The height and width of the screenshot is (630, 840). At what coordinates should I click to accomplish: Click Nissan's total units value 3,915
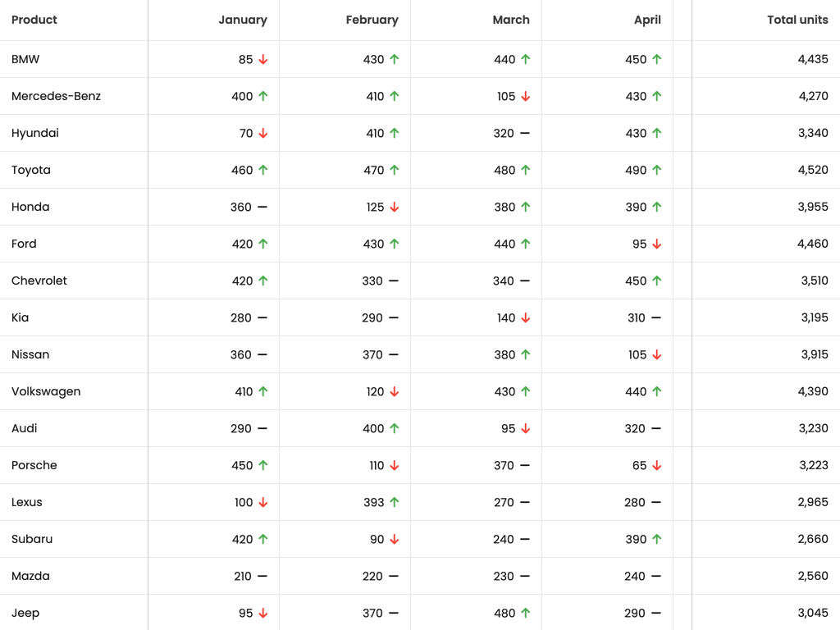tap(813, 354)
